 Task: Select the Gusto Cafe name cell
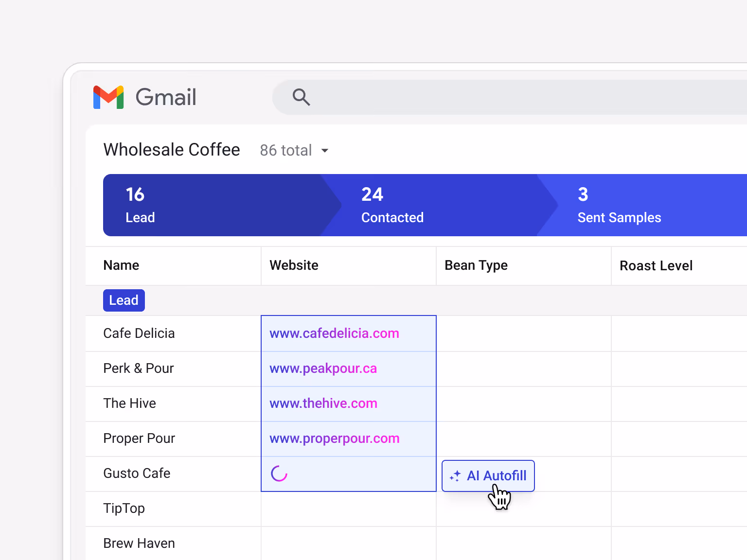(173, 473)
